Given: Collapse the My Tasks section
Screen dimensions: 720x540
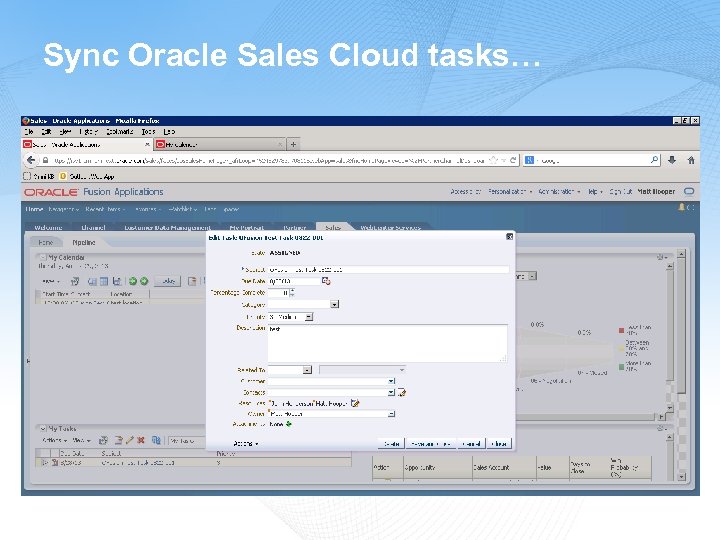Looking at the screenshot, I should click(43, 429).
